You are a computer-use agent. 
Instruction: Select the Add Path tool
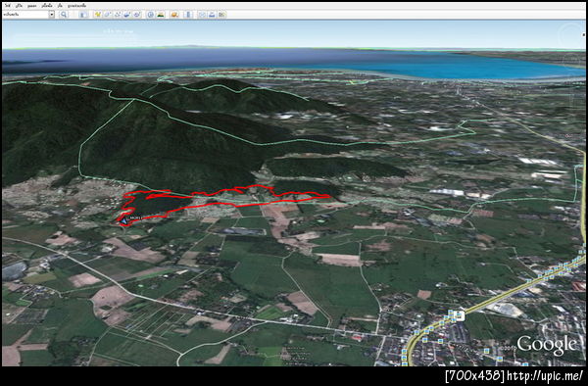118,15
